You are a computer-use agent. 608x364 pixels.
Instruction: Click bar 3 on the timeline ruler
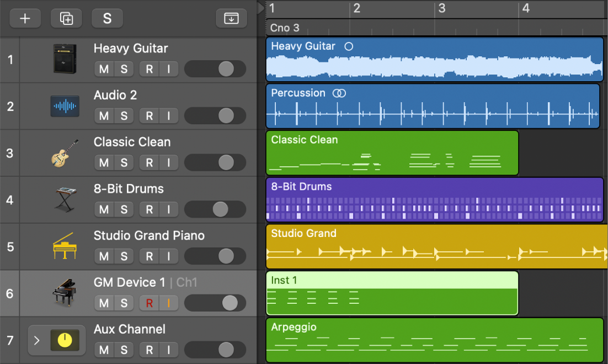(441, 9)
